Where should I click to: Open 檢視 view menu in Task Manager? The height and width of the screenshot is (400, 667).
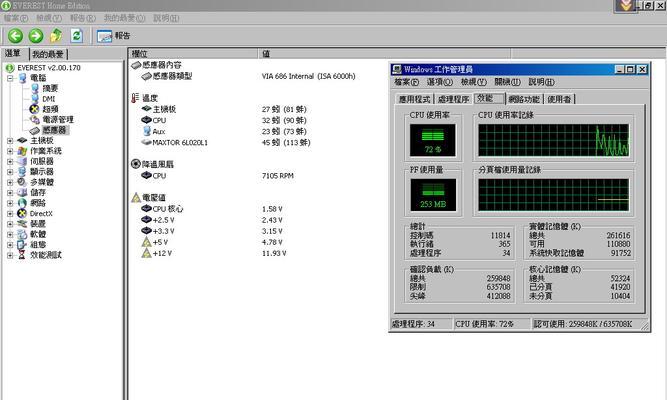pyautogui.click(x=474, y=82)
